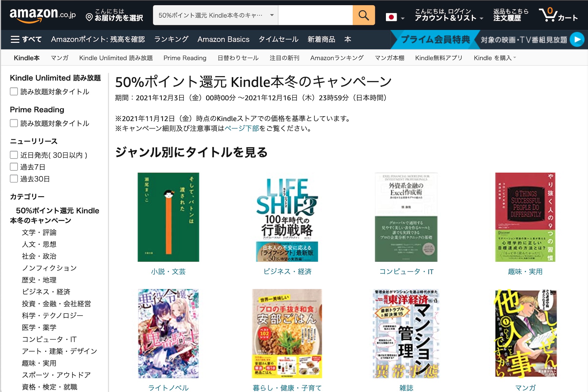Screen dimensions: 588x392
Task: Go to Amazon.co.jp home logo
Action: (43, 15)
